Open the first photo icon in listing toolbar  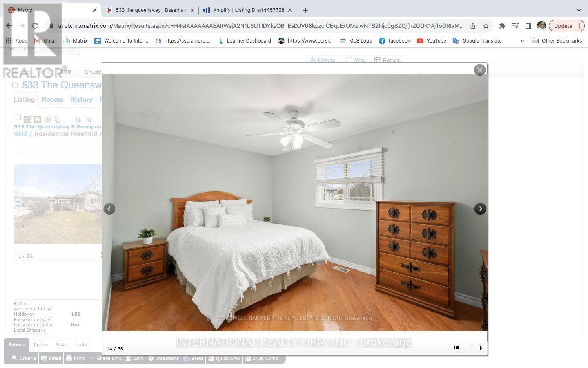click(x=28, y=119)
